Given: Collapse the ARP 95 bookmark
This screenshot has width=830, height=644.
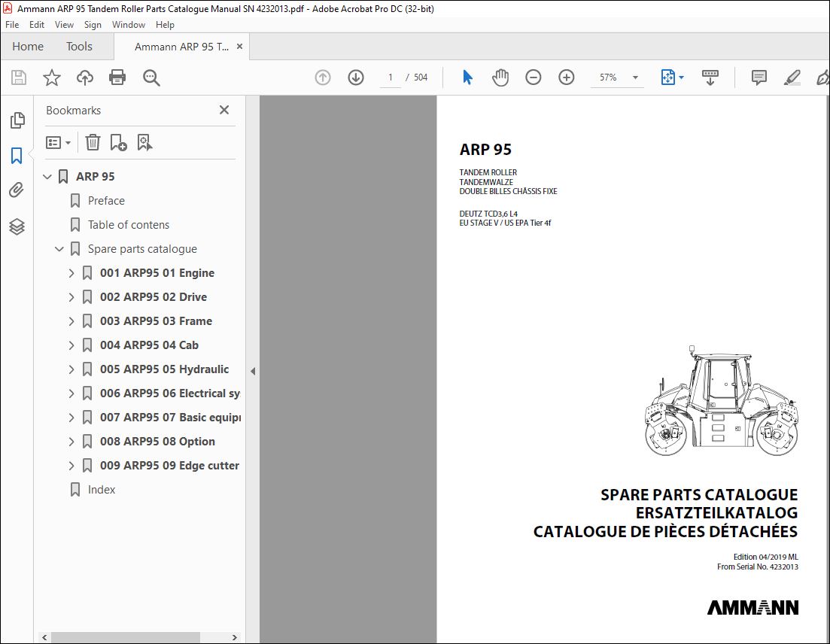Looking at the screenshot, I should tap(47, 177).
